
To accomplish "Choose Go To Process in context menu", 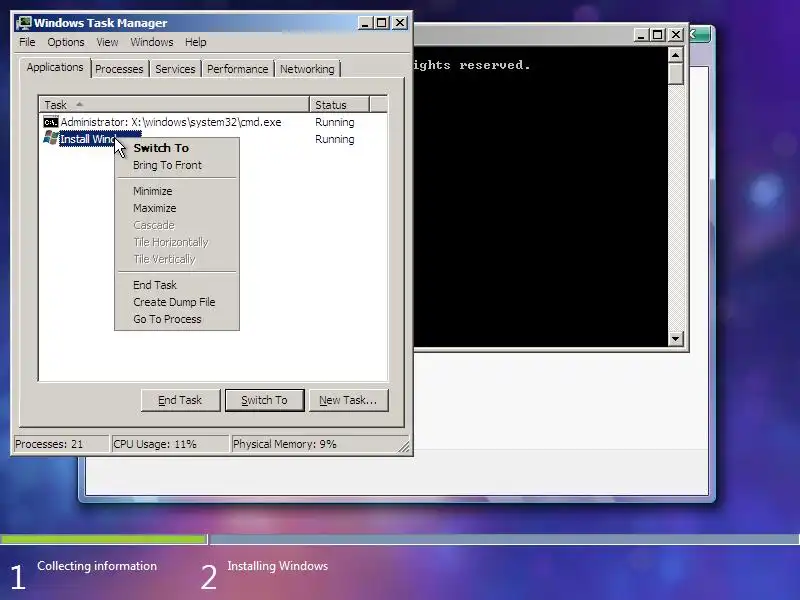I will point(177,319).
